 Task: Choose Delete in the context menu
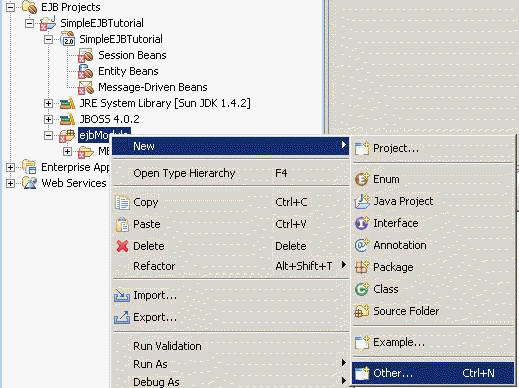pos(230,246)
